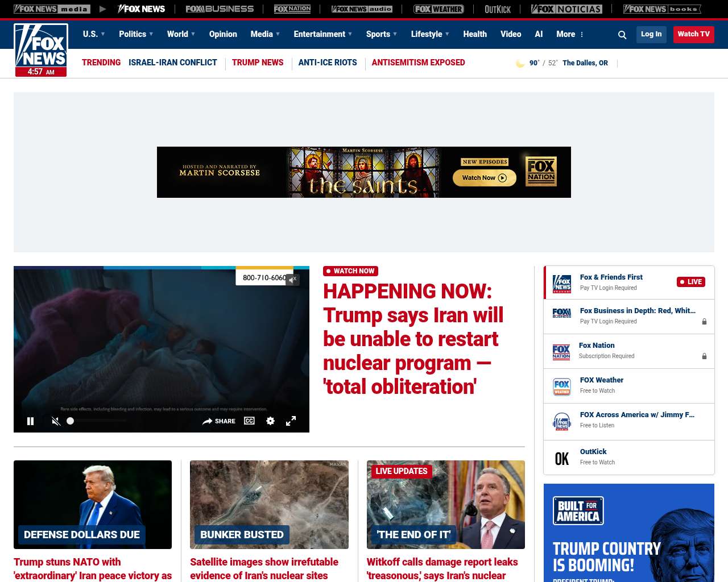Open Fox Business logo in top bar
Screen dimensions: 728x582
[220, 9]
